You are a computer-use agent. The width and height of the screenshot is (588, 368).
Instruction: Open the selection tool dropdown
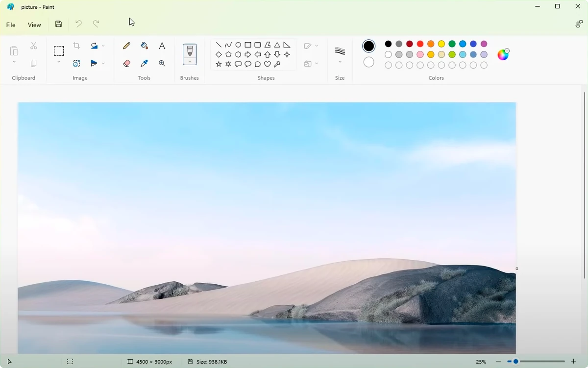pos(59,62)
